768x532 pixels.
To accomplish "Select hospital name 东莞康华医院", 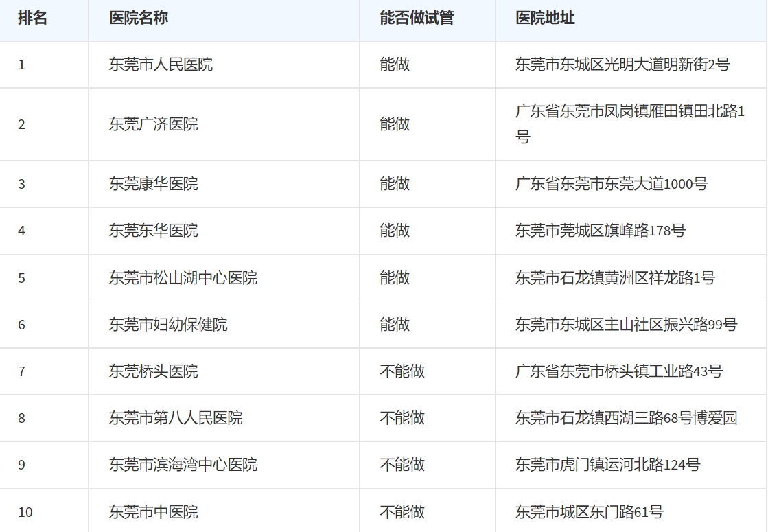I will 153,184.
